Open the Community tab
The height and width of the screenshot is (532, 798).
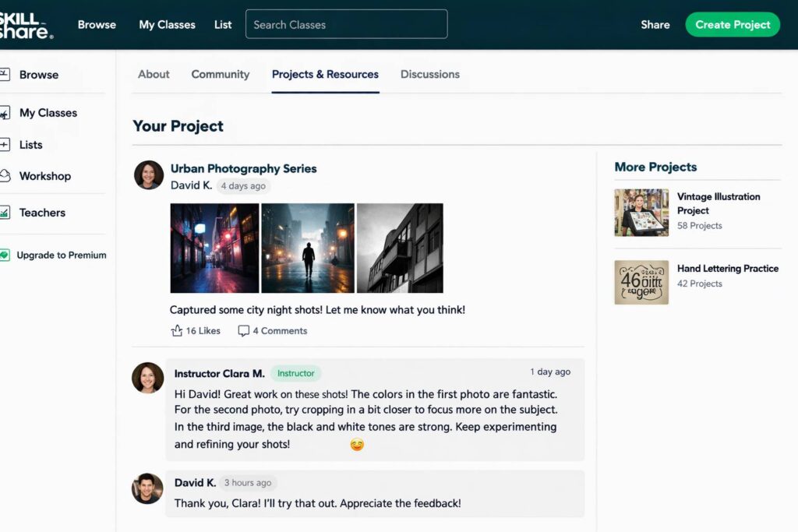pos(221,75)
